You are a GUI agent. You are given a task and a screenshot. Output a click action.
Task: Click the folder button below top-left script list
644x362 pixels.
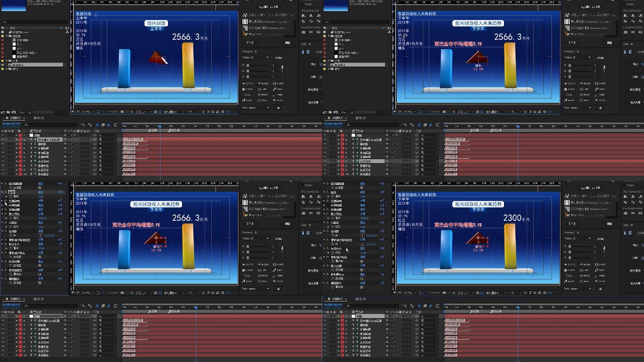coord(250,43)
